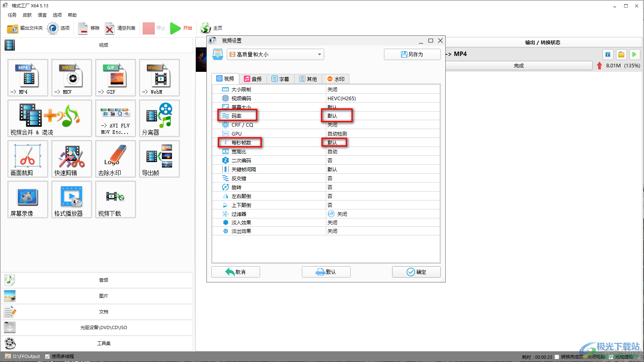Click the 完成 progress bar of MP4 task
Screen dimensions: 644x362
coord(519,66)
